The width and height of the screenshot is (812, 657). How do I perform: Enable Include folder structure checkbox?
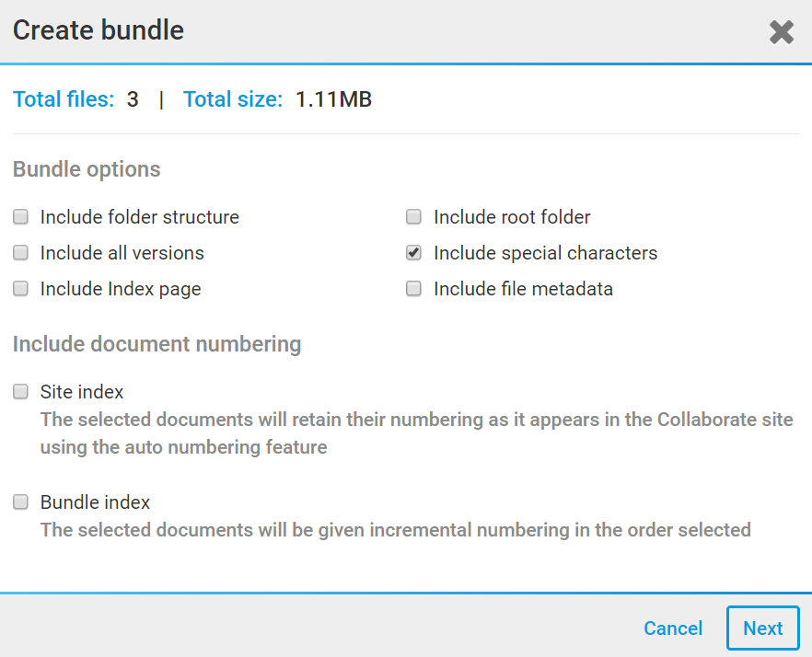[x=20, y=217]
